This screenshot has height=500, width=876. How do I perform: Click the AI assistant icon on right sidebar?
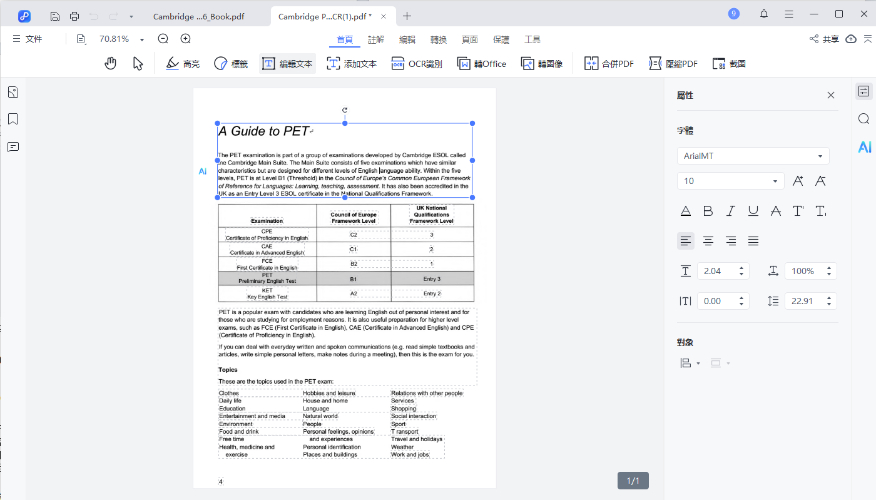tap(863, 147)
